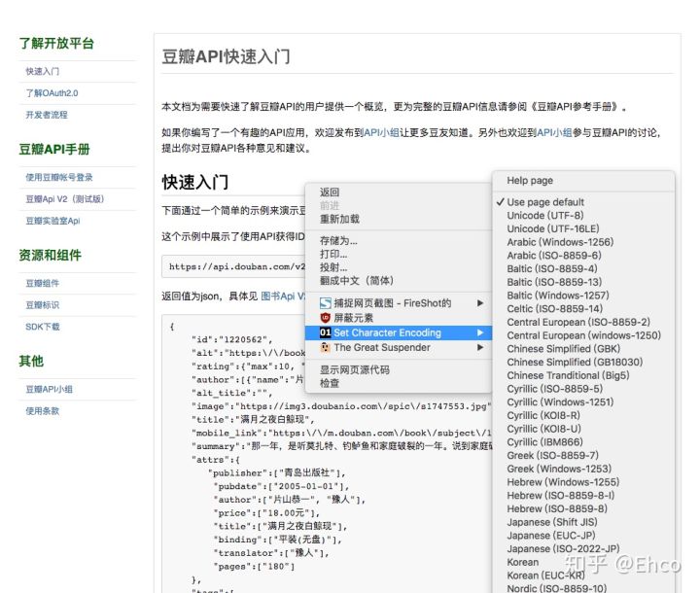
Task: Select Greek (ISO-8859-7) encoding
Action: pos(552,456)
